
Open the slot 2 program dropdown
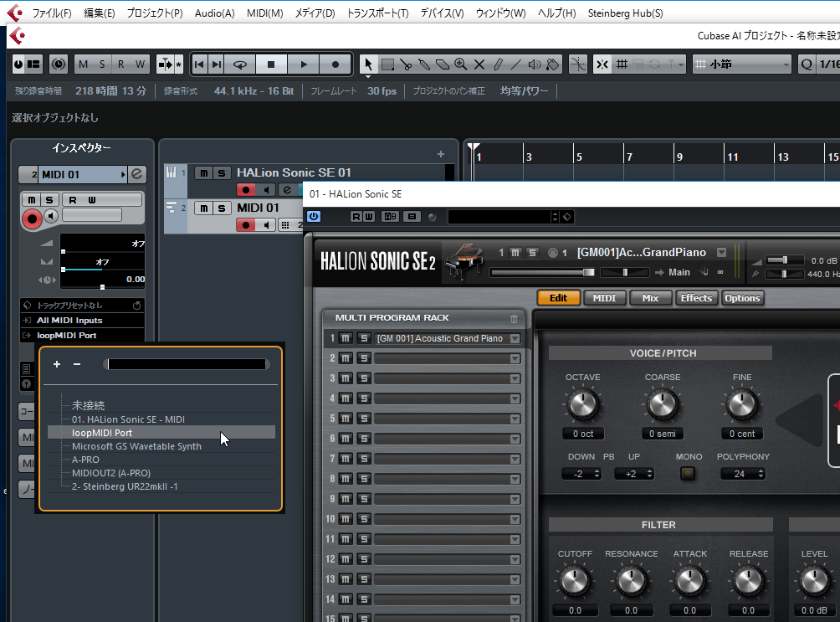[x=515, y=359]
